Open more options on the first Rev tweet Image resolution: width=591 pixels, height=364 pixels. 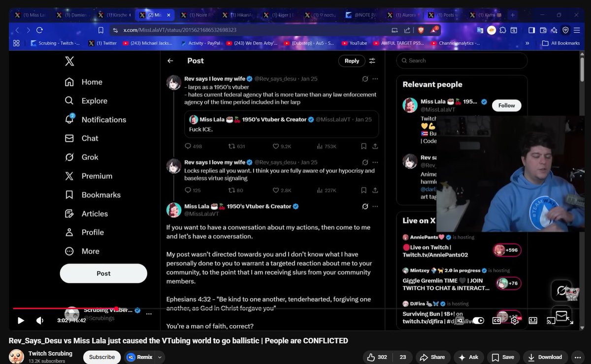pyautogui.click(x=375, y=79)
